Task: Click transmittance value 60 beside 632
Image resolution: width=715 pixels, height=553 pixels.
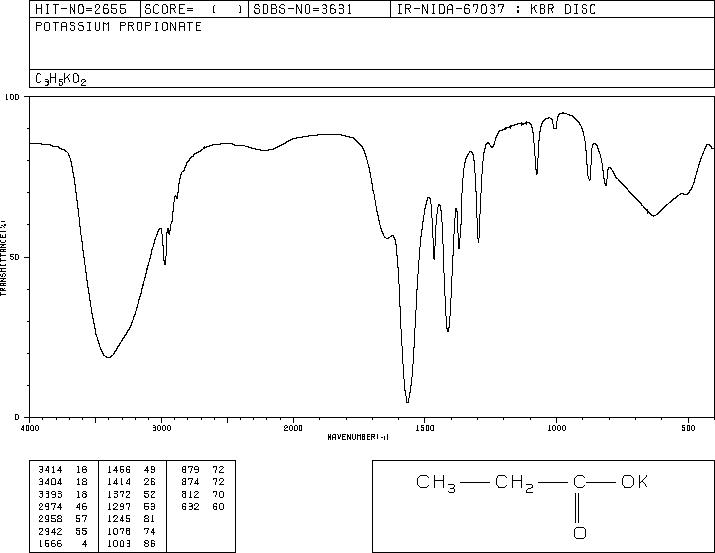Action: (x=218, y=506)
